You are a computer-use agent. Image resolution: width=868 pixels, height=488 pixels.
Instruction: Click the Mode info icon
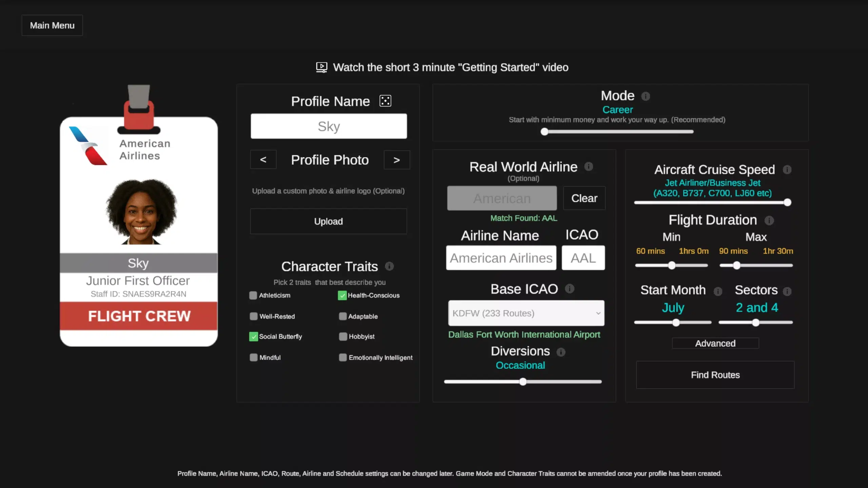tap(646, 96)
